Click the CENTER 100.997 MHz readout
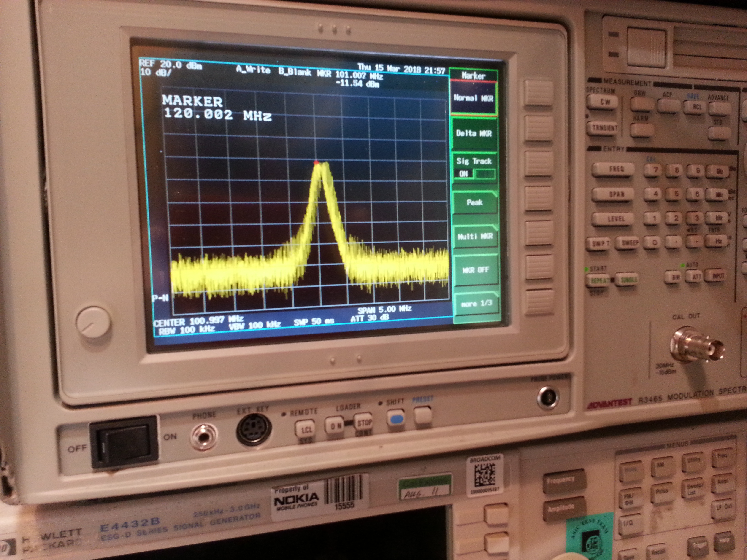 point(199,321)
